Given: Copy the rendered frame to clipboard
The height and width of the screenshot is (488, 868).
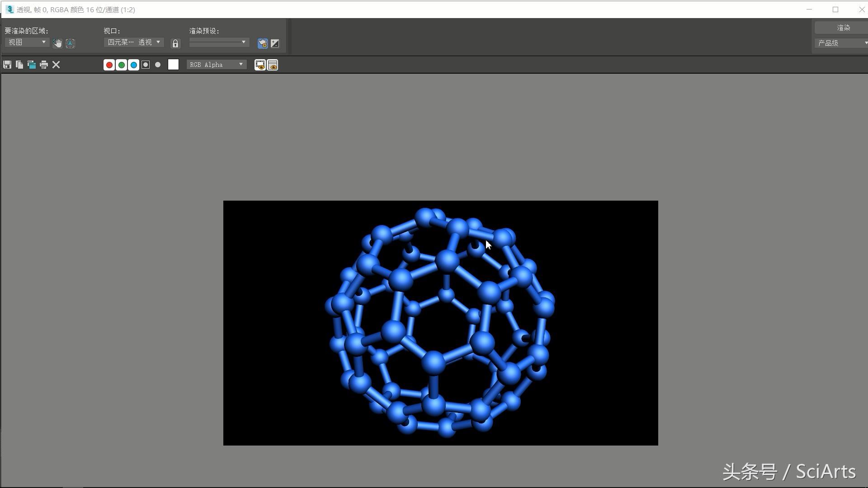Looking at the screenshot, I should coord(19,65).
